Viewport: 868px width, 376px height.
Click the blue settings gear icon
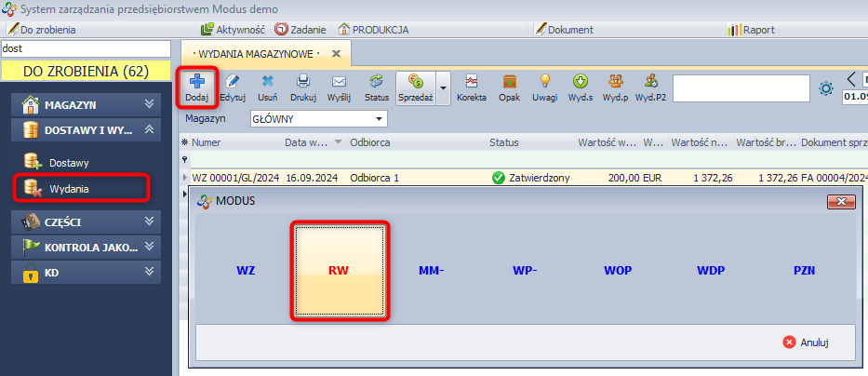tap(826, 88)
